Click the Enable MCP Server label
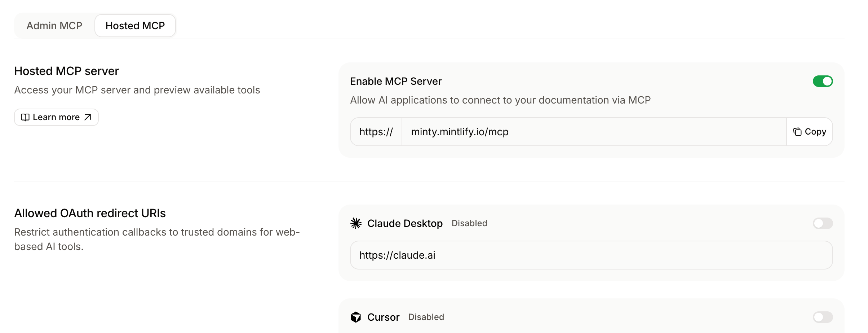 tap(396, 81)
